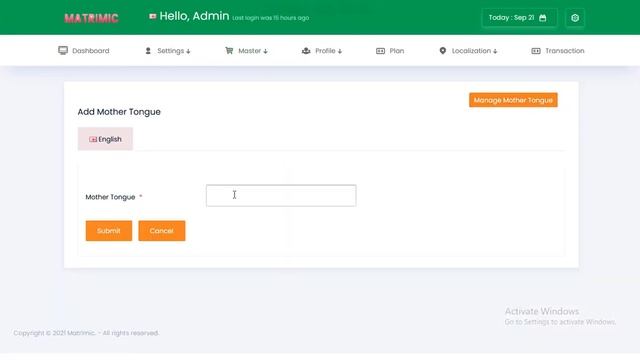Screen dimensions: 640x360
Task: Click the Profile people icon
Action: click(x=306, y=51)
